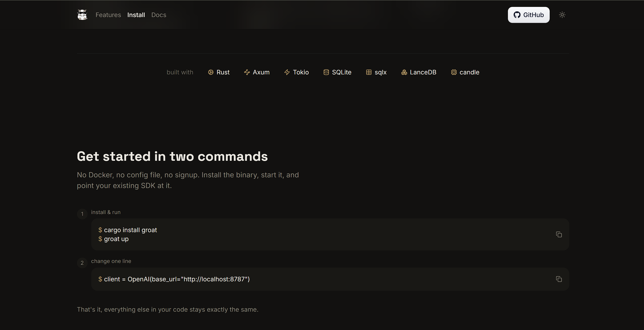Viewport: 644px width, 330px height.
Task: Click the Tokio label text
Action: pos(301,72)
